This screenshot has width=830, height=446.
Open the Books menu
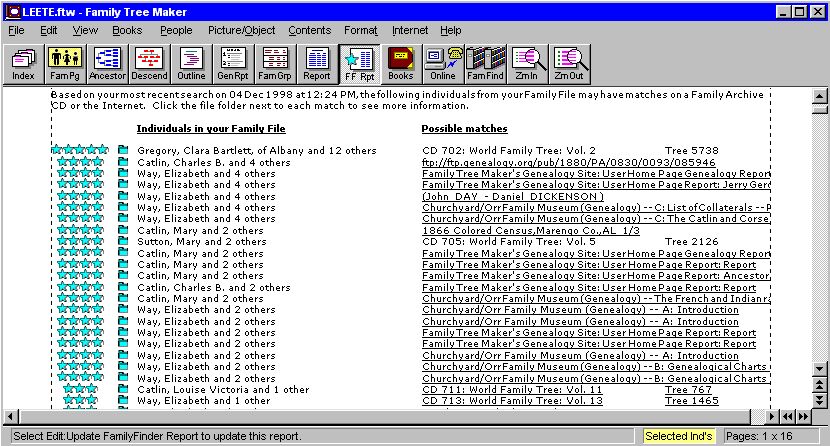coord(127,30)
